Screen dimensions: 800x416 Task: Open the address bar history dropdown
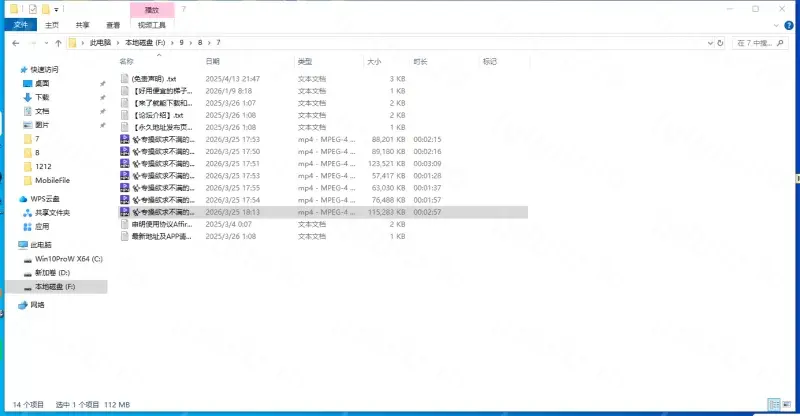coord(710,43)
